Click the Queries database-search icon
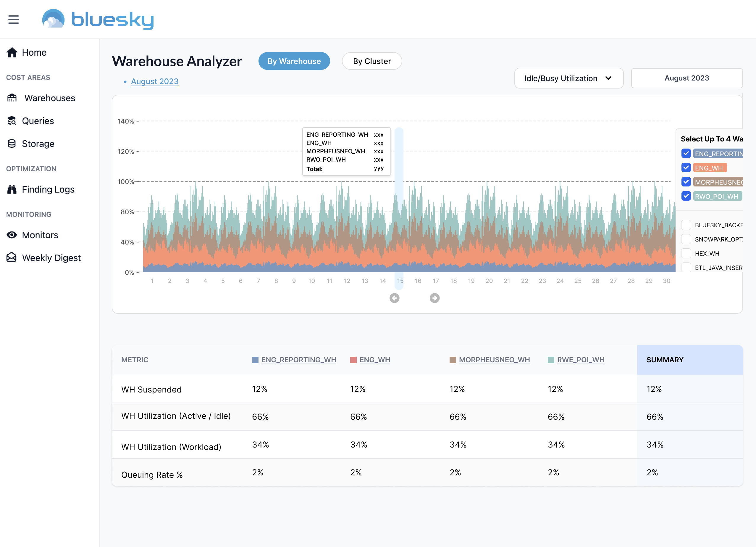 pyautogui.click(x=12, y=121)
